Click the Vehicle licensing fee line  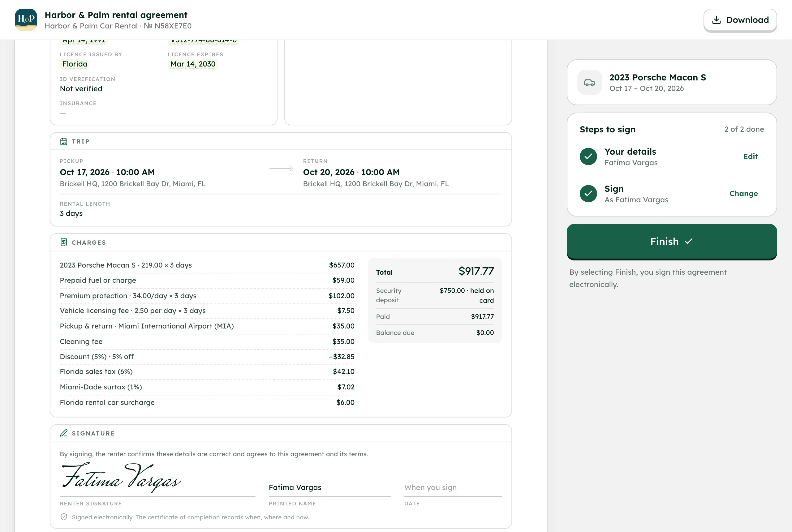pos(207,311)
